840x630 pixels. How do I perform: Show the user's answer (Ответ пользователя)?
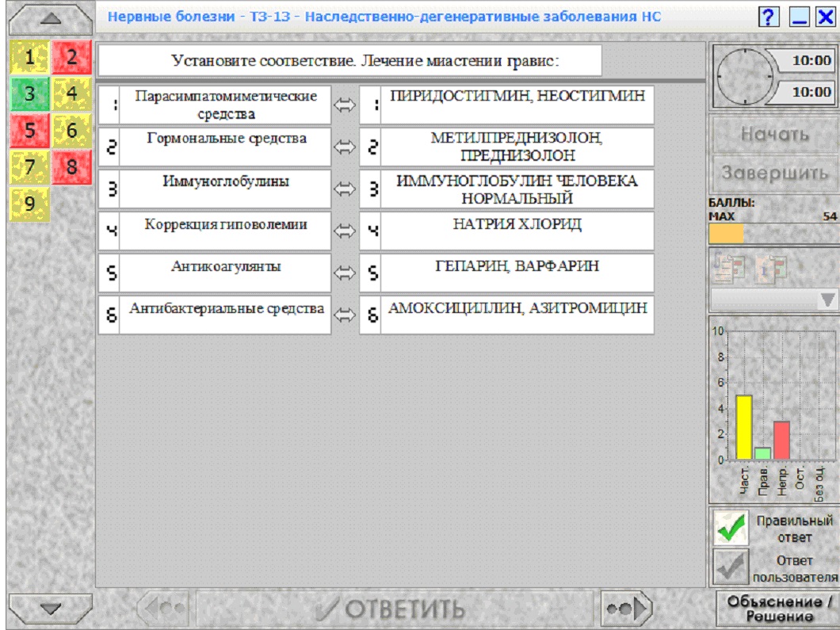731,567
